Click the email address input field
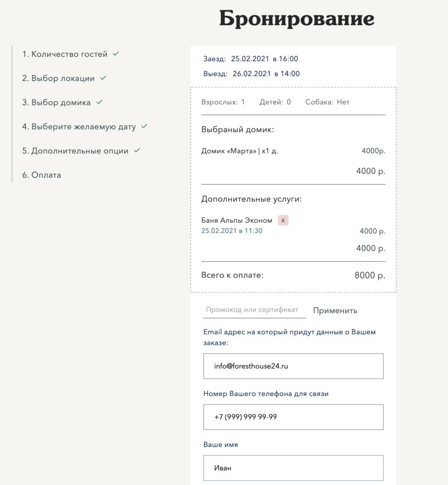The height and width of the screenshot is (485, 448). (293, 366)
